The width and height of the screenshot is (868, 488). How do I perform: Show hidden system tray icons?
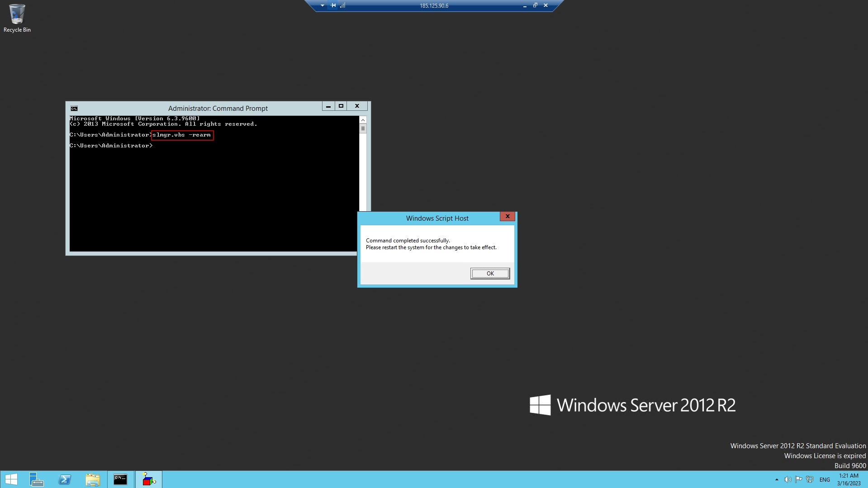[777, 480]
